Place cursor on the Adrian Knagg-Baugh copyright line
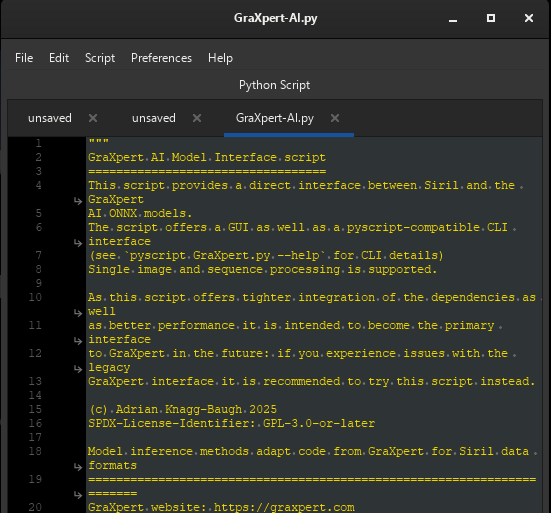The image size is (551, 513). pos(182,409)
